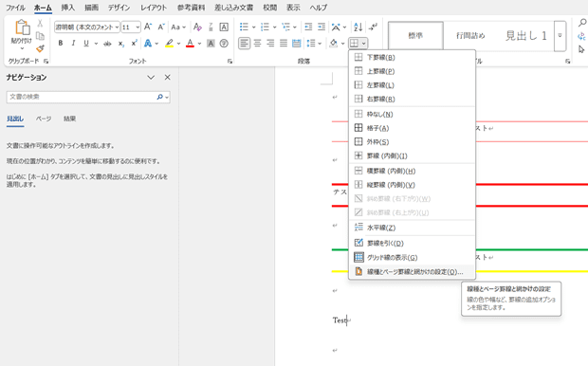The width and height of the screenshot is (588, 366).
Task: Click the Increase Indent icon
Action: [322, 27]
